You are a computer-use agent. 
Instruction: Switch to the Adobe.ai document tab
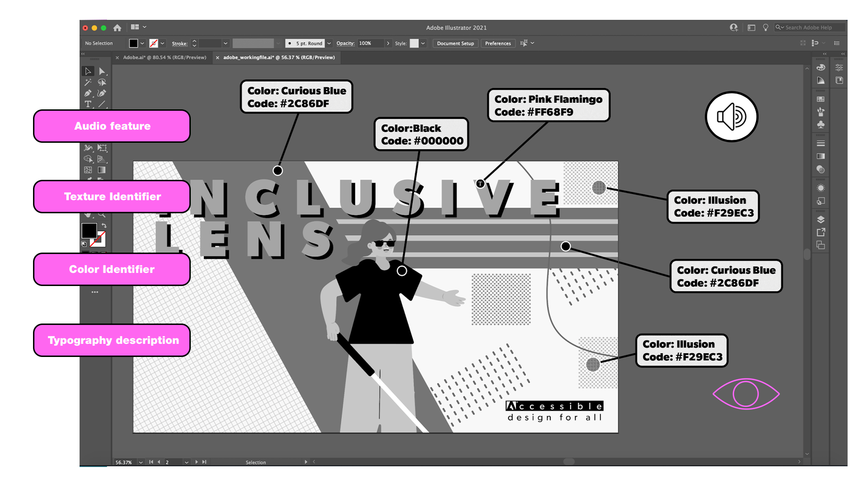[165, 57]
